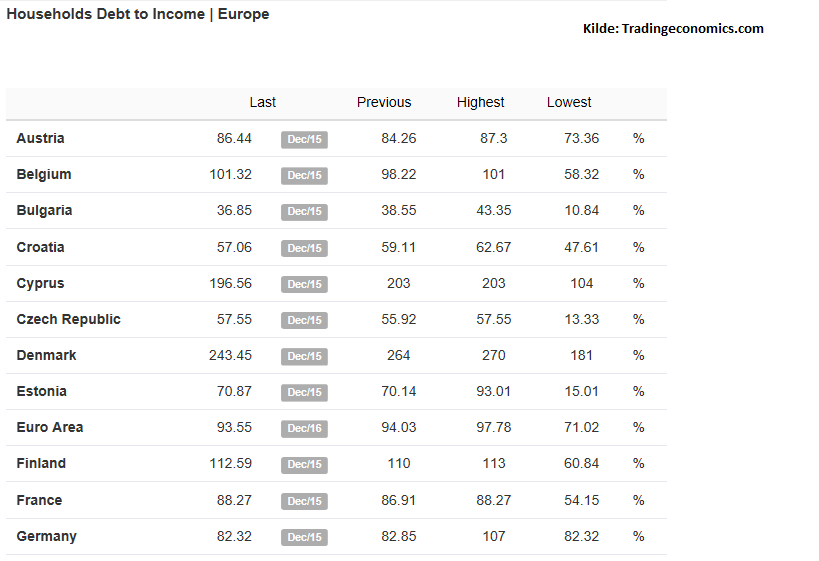Image resolution: width=819 pixels, height=561 pixels.
Task: Sort by the Previous column header
Action: pos(384,102)
